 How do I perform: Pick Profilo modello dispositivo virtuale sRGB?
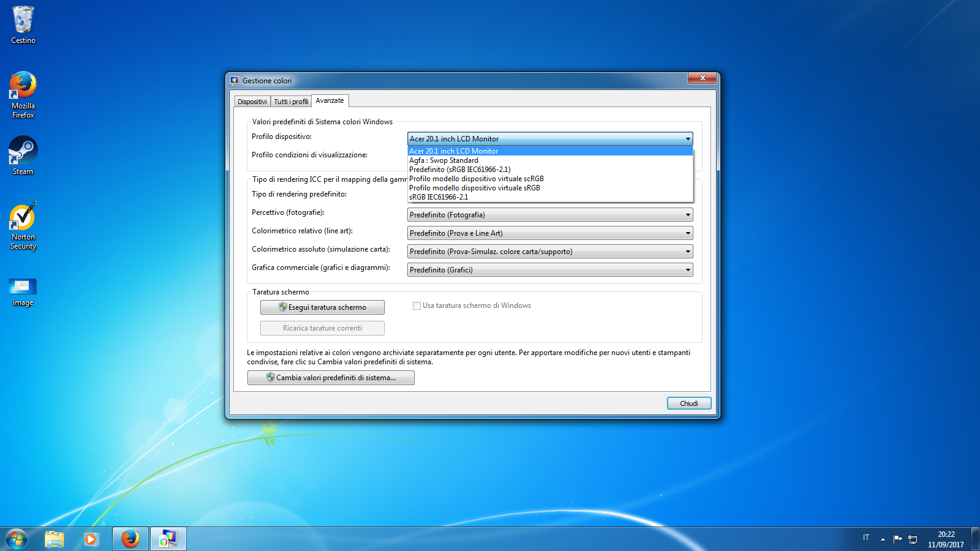[550, 188]
